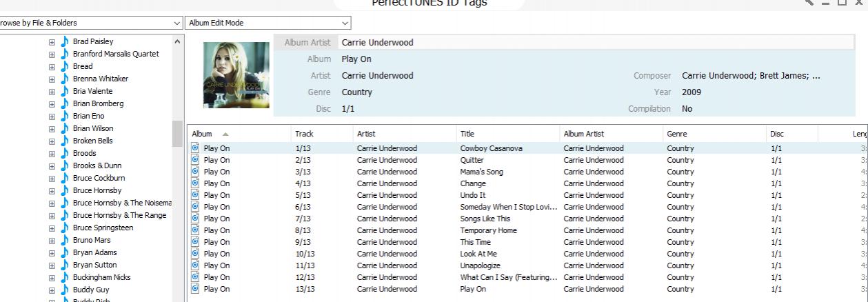Image resolution: width=868 pixels, height=302 pixels.
Task: Click the file icon on the Cowboy Casanova row
Action: [194, 148]
